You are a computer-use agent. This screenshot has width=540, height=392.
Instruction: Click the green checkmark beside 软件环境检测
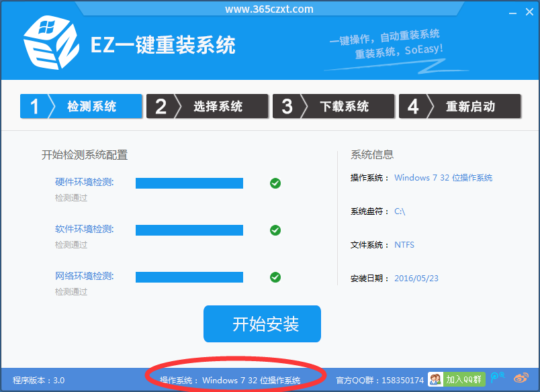tap(275, 230)
